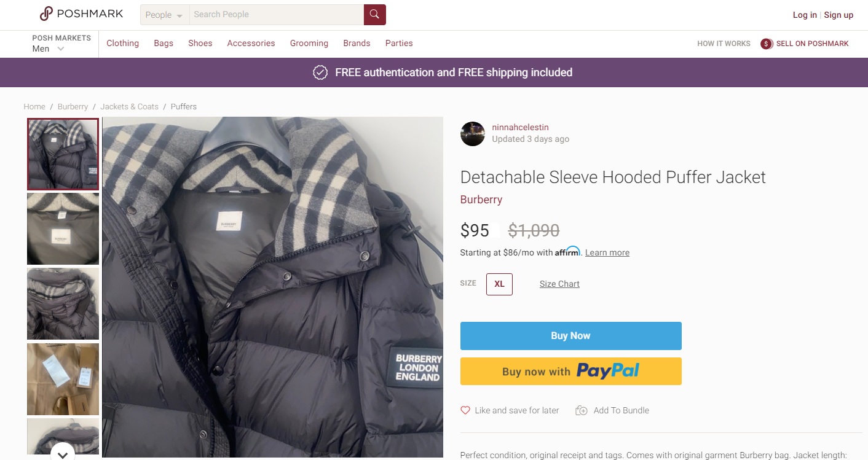Click the Poshmark logo icon
868x460 pixels.
click(47, 14)
